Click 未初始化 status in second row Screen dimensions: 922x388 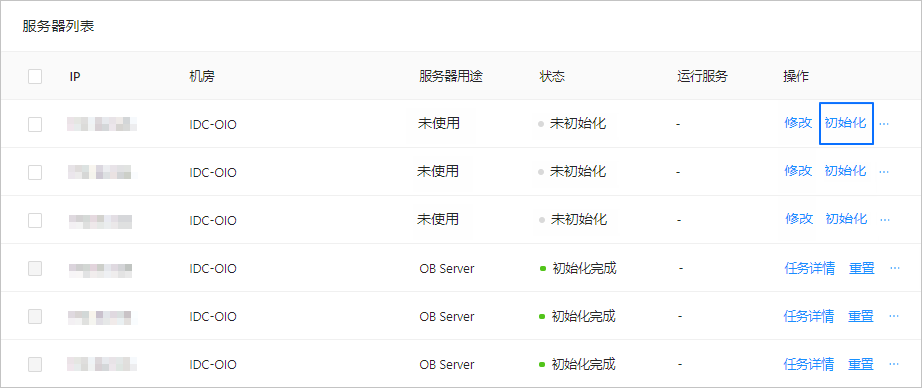[577, 172]
